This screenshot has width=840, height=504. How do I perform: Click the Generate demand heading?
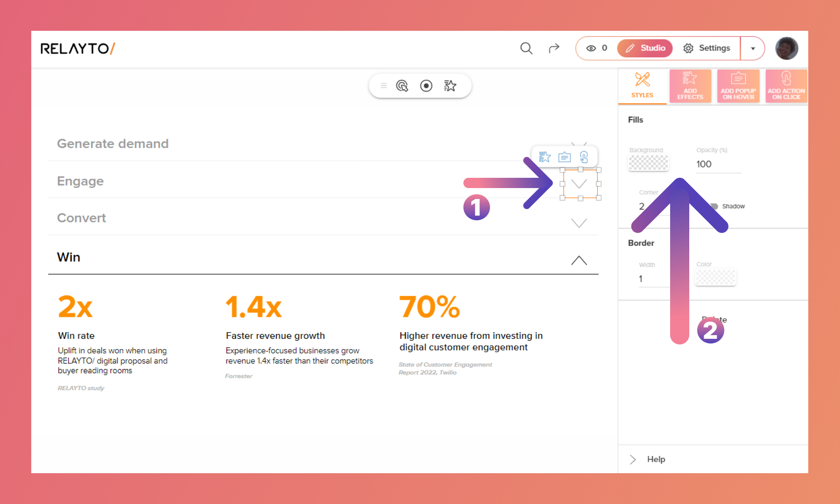tap(113, 144)
